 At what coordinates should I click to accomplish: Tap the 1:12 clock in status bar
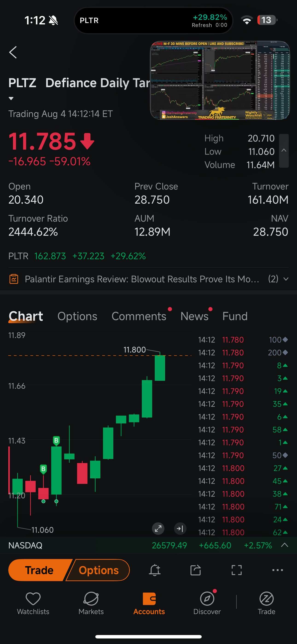[x=35, y=20]
